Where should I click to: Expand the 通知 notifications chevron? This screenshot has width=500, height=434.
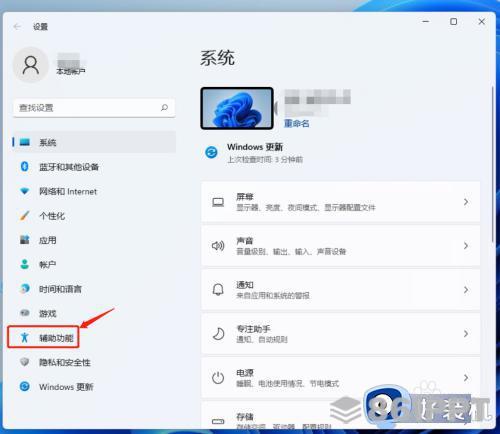(x=466, y=290)
